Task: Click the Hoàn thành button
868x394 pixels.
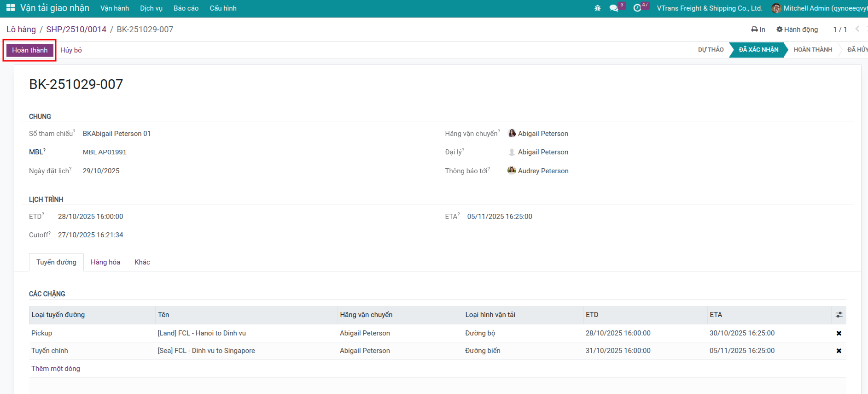Action: click(30, 50)
